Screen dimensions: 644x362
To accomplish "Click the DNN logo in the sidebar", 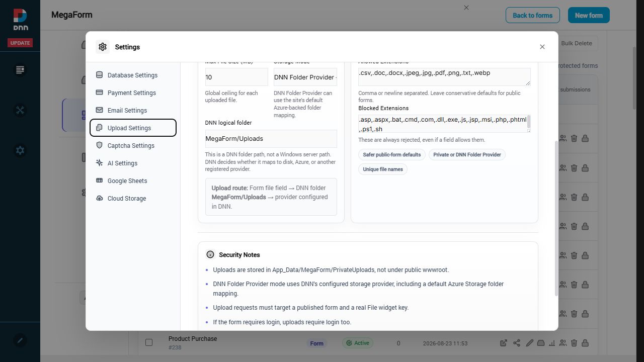I will point(20,19).
